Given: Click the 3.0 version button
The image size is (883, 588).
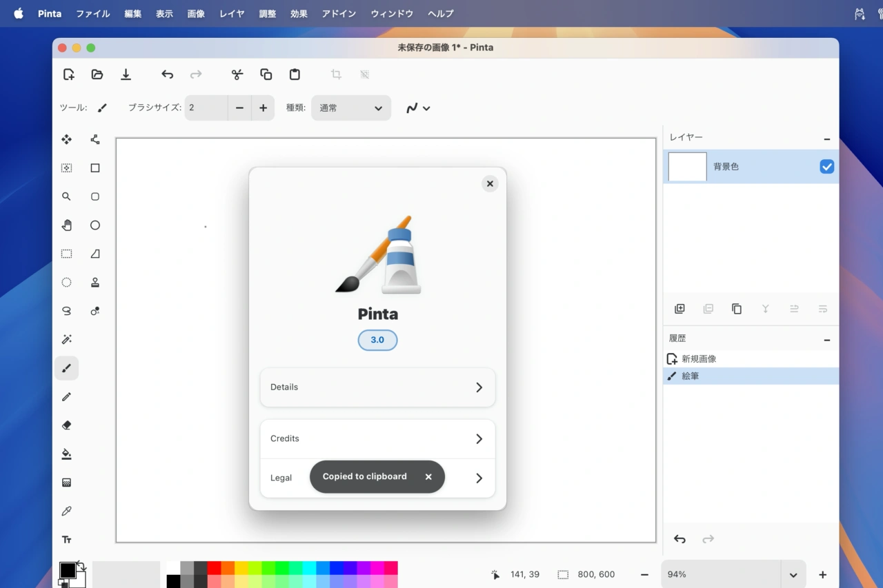Looking at the screenshot, I should tap(377, 340).
